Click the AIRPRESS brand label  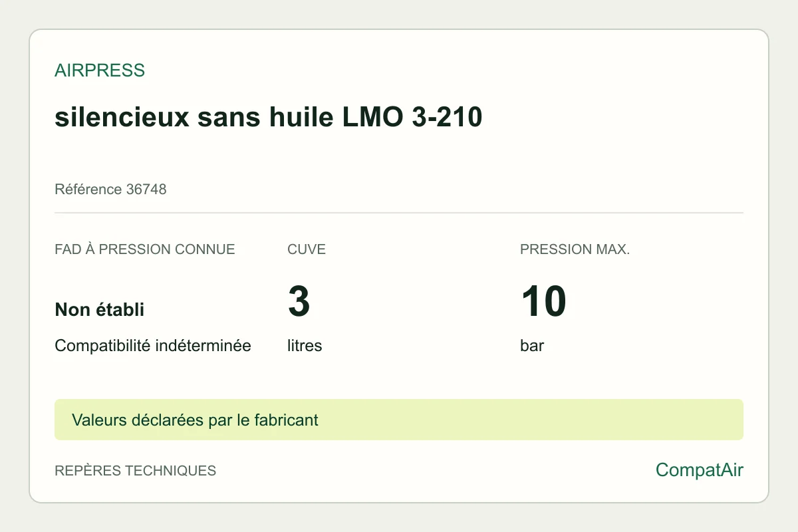(x=100, y=70)
